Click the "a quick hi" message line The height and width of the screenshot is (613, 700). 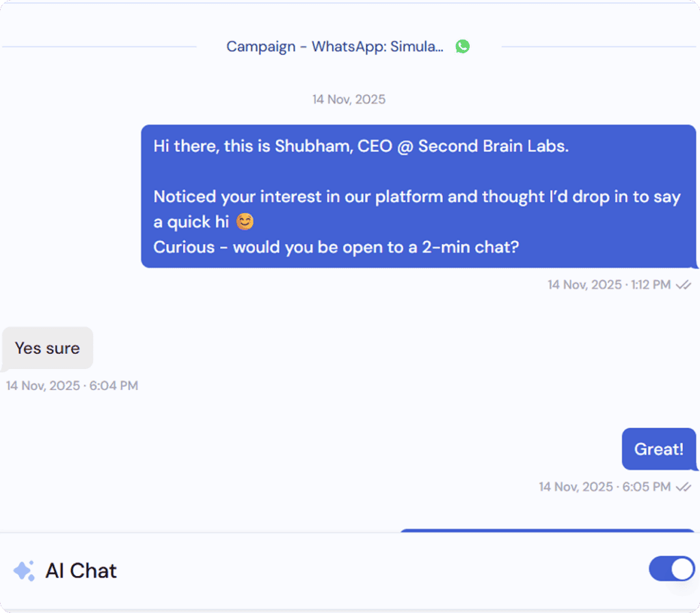pyautogui.click(x=191, y=222)
